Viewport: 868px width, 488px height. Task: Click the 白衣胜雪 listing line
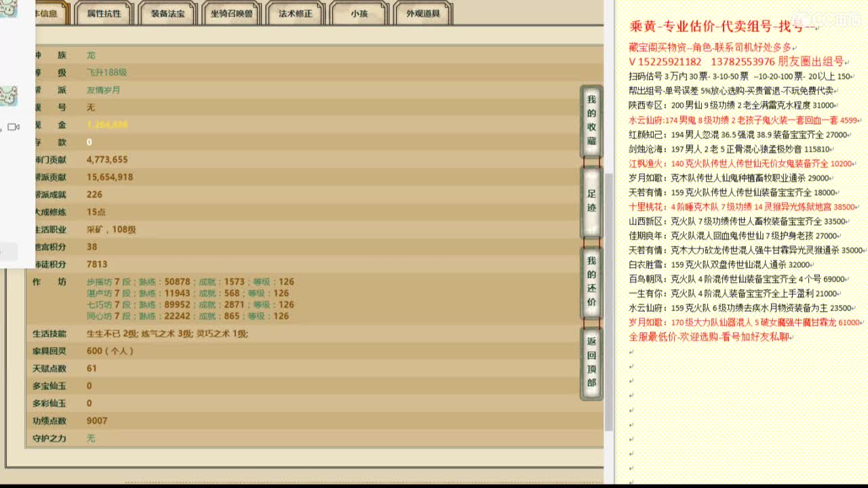tap(719, 265)
